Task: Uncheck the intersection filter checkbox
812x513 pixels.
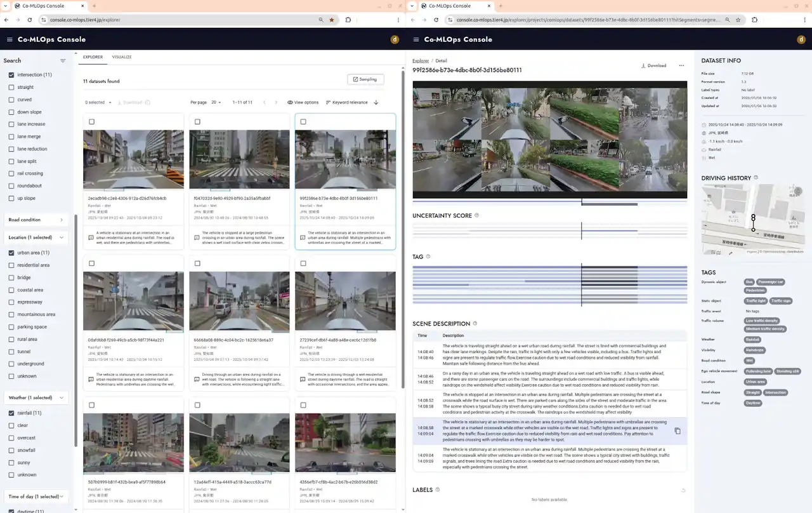Action: click(x=11, y=75)
